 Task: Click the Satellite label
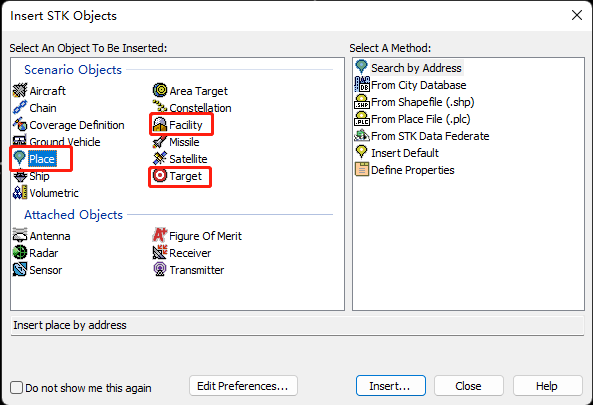(188, 159)
